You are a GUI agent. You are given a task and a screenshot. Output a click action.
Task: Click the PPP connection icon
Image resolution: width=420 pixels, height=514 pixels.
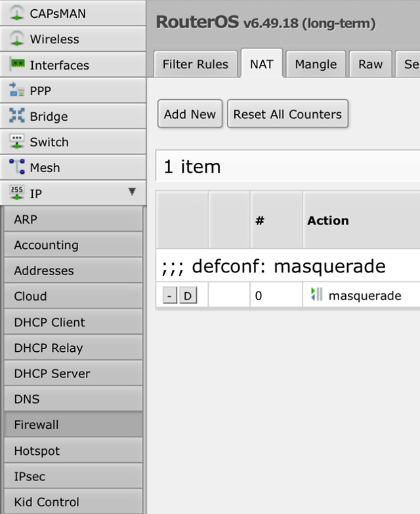17,91
